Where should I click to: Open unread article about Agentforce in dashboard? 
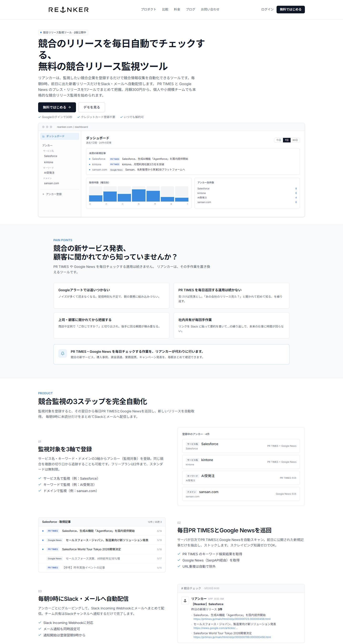pyautogui.click(x=155, y=159)
